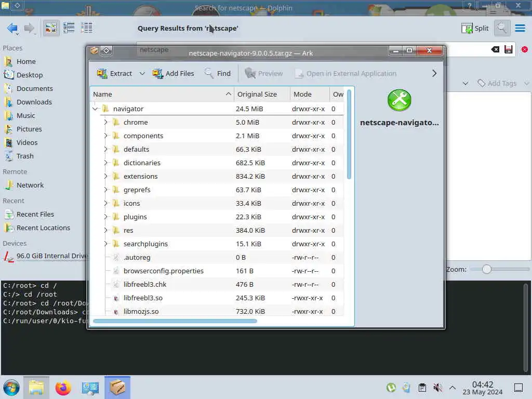Viewport: 532px width, 399px height.
Task: Click Ark horizontal scrollbar handle
Action: 175,321
